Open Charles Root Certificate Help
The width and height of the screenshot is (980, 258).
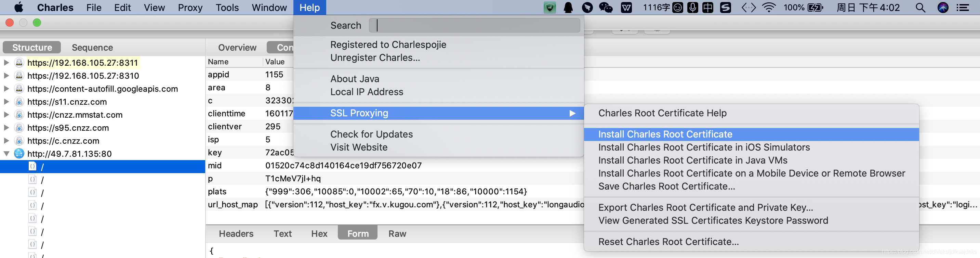(751, 113)
